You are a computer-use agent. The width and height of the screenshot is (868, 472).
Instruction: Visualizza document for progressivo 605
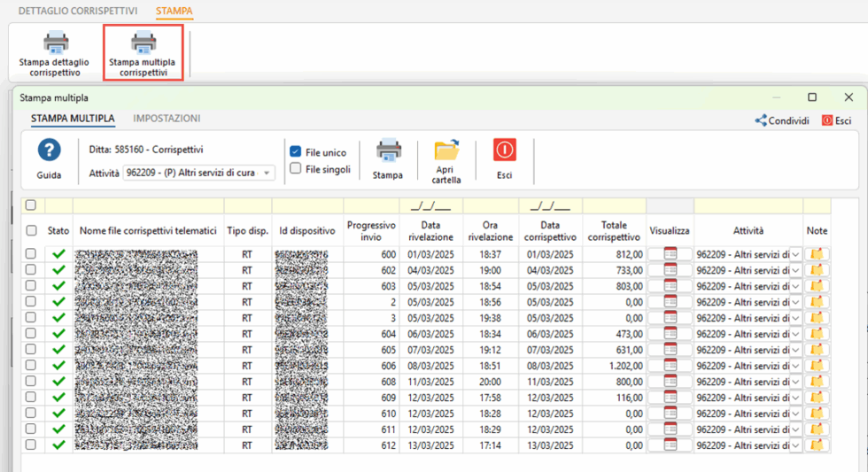coord(670,350)
